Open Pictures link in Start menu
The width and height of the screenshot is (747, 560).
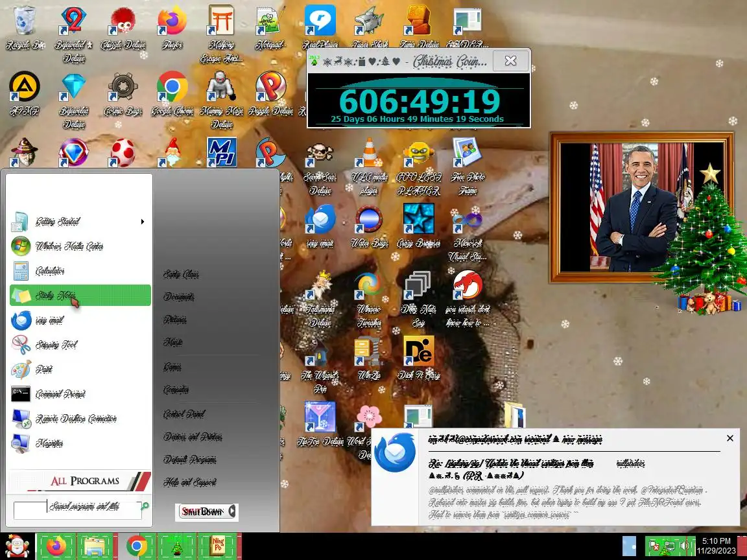coord(174,319)
